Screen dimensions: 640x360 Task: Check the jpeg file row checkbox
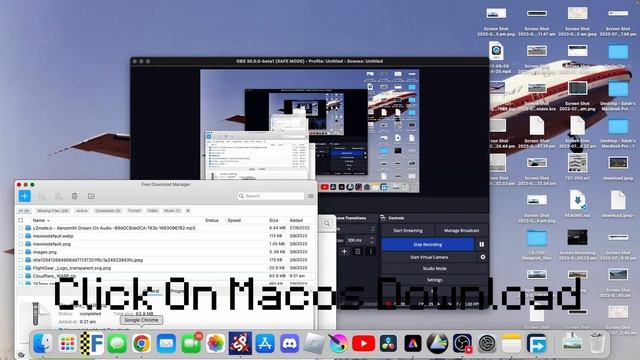(x=20, y=260)
